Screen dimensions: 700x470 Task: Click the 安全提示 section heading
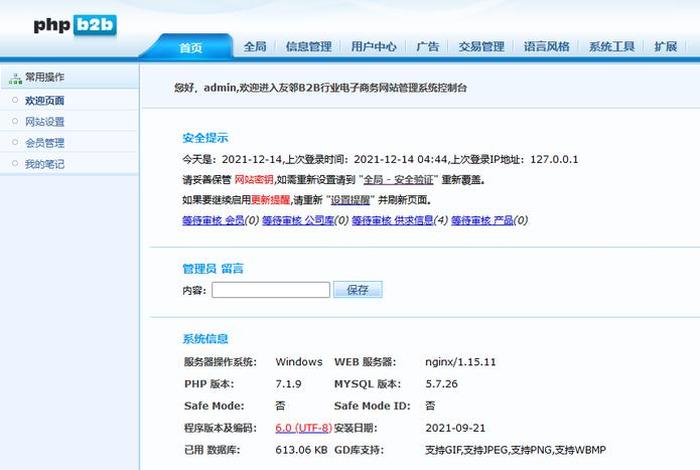[205, 138]
